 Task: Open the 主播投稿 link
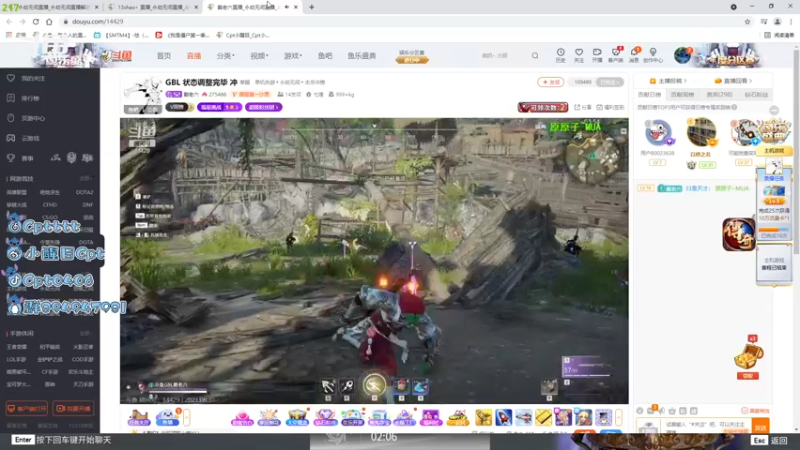pyautogui.click(x=668, y=81)
